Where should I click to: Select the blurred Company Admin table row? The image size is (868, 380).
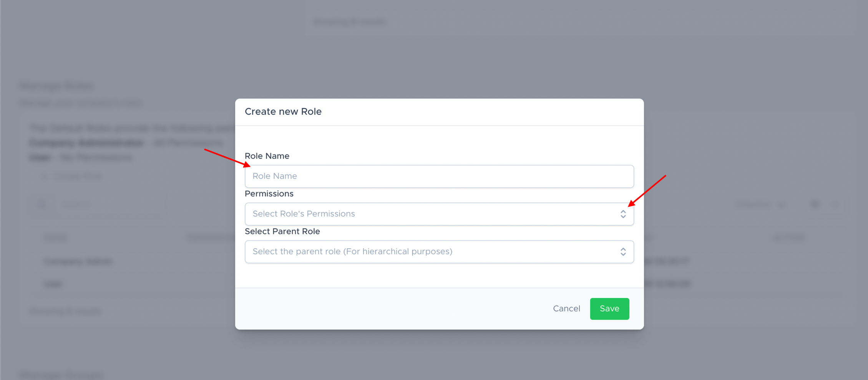tap(78, 261)
